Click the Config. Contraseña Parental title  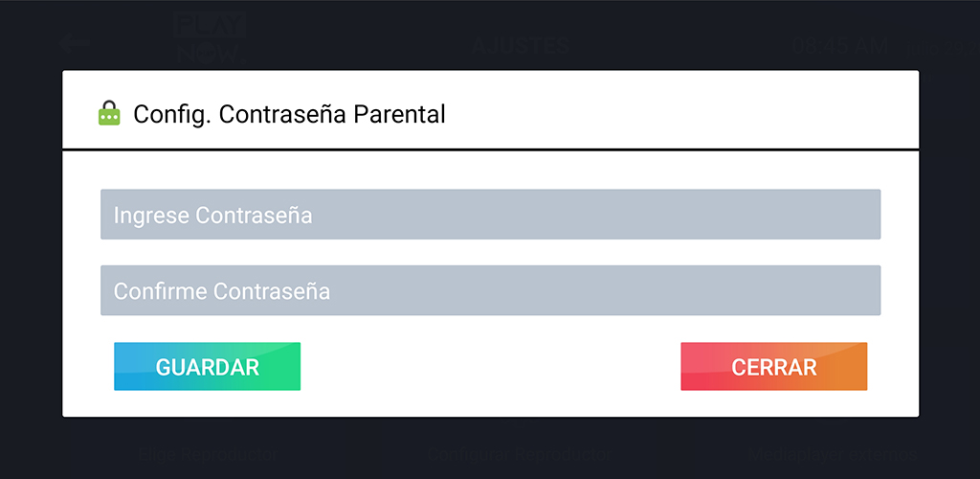289,115
